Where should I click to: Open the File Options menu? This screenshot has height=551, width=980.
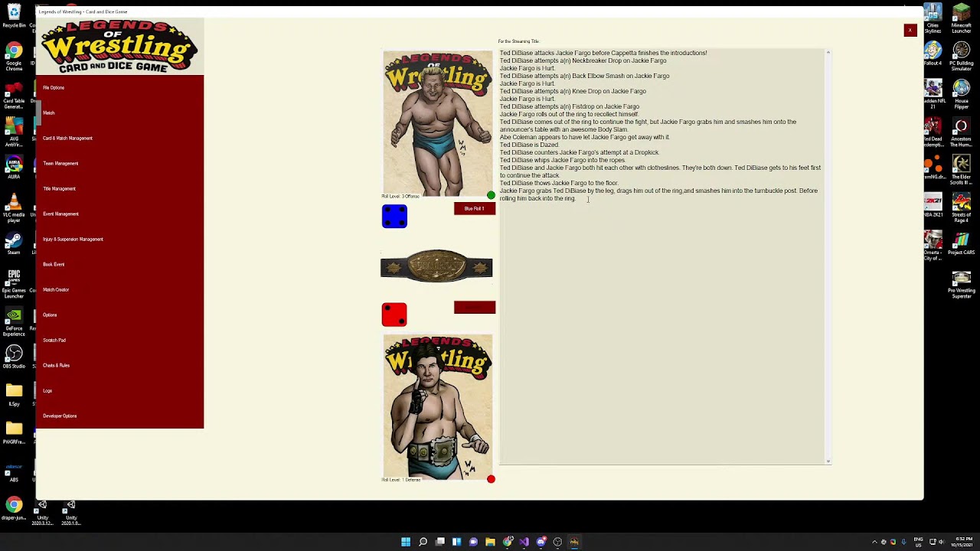pyautogui.click(x=54, y=88)
